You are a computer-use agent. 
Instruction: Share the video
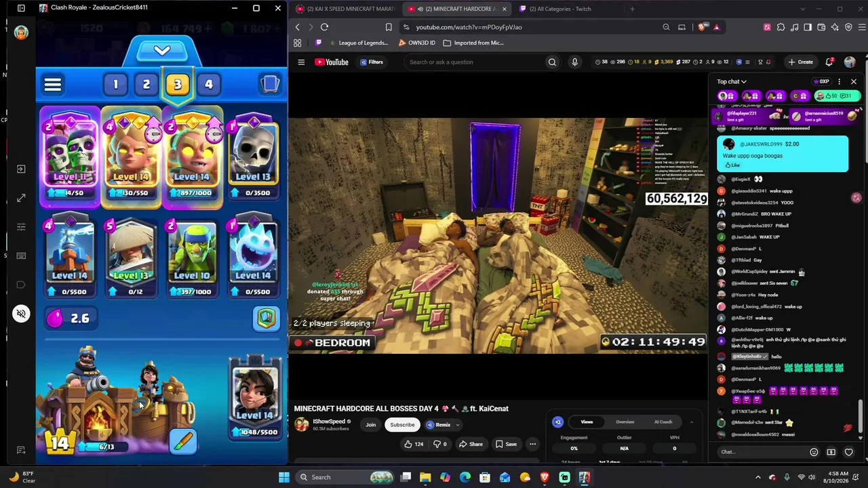[471, 445]
